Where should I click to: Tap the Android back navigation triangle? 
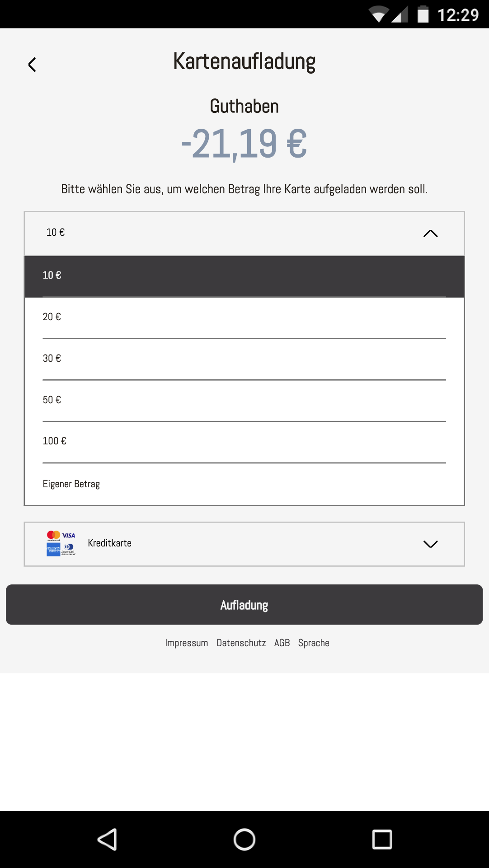coord(107,840)
